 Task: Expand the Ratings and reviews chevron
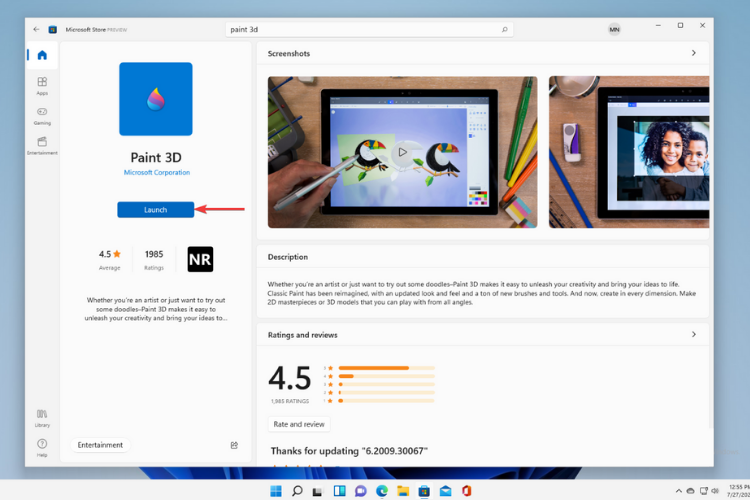(694, 334)
